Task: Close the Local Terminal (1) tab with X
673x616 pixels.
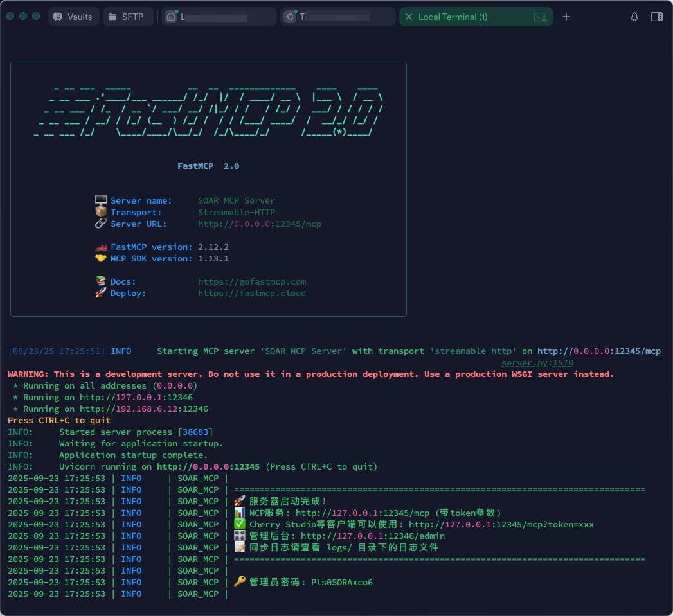Action: coord(409,17)
